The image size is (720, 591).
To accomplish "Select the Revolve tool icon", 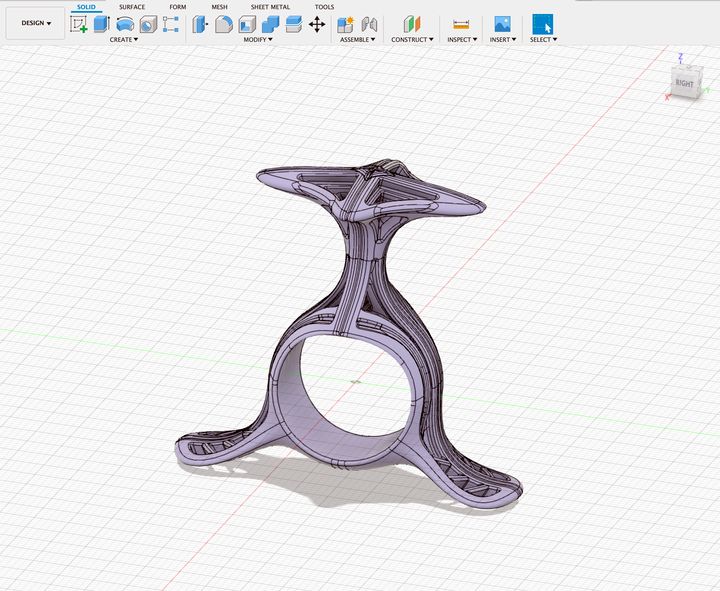I will coord(124,24).
